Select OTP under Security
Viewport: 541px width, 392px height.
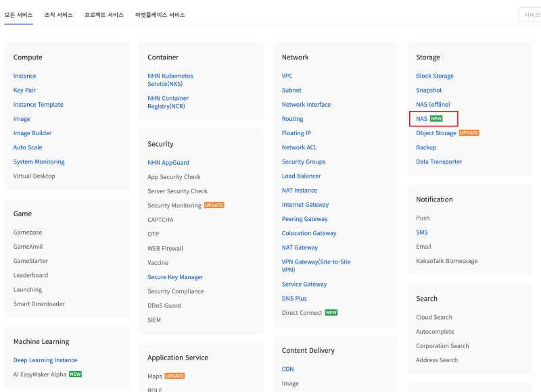coord(154,234)
